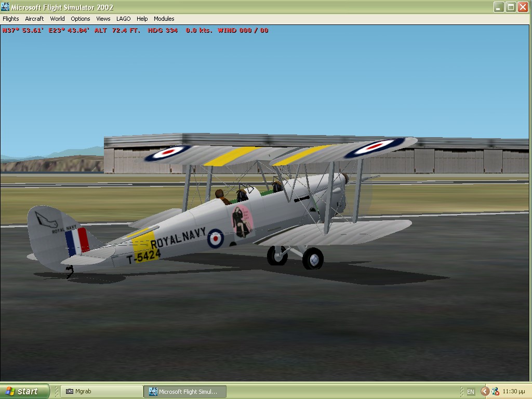Screen dimensions: 532x399
Task: Click the 11:30 system clock
Action: [514, 391]
